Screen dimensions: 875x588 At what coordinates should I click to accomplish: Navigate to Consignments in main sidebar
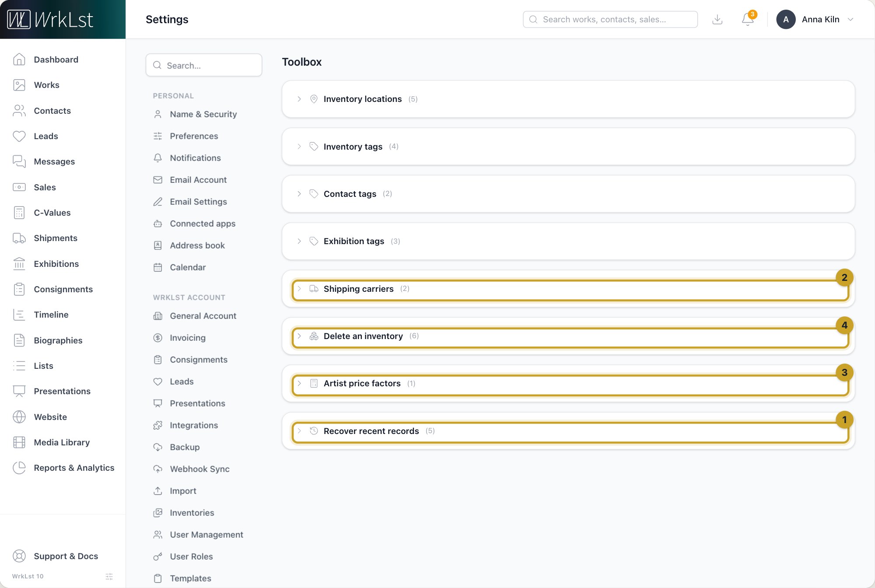point(63,289)
